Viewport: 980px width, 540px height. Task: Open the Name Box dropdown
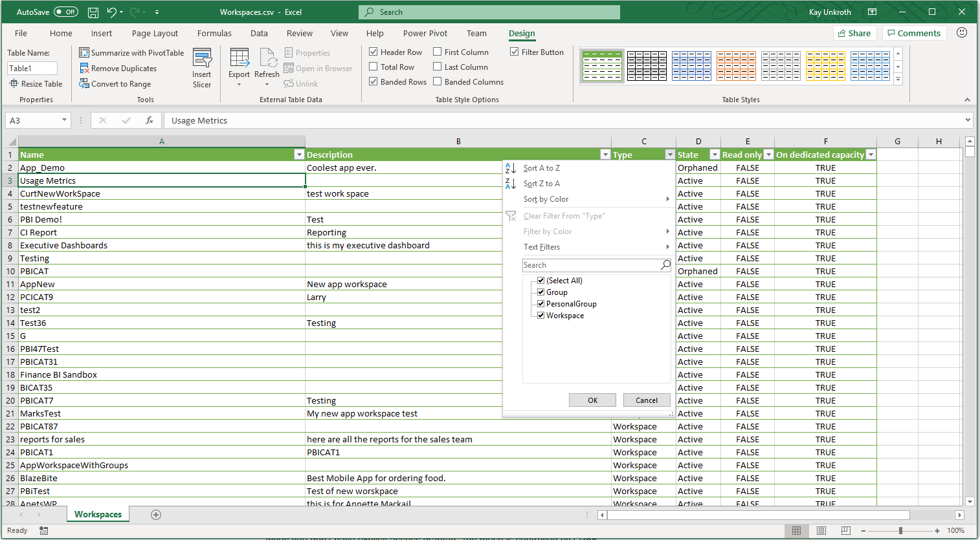(x=63, y=120)
